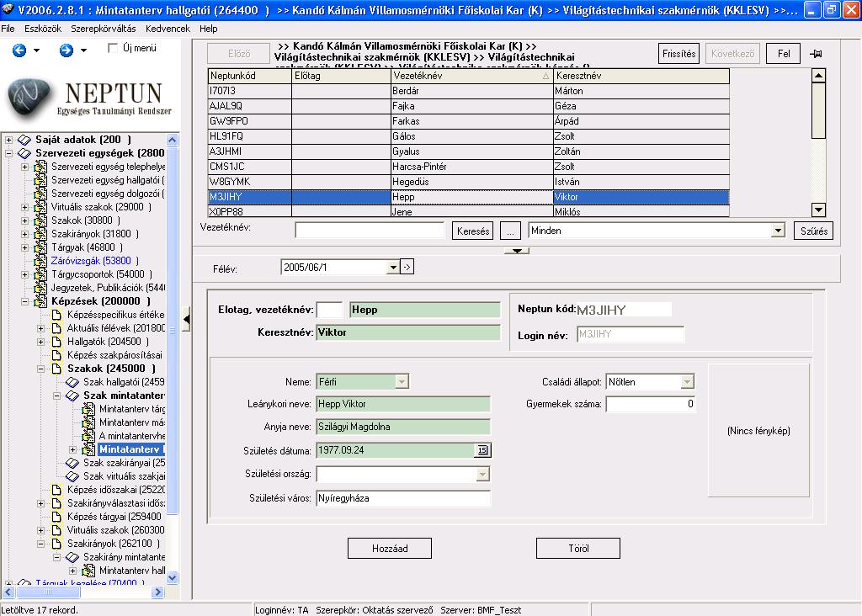Click the ellipsis button beside Keresés
The image size is (862, 616).
pyautogui.click(x=510, y=231)
